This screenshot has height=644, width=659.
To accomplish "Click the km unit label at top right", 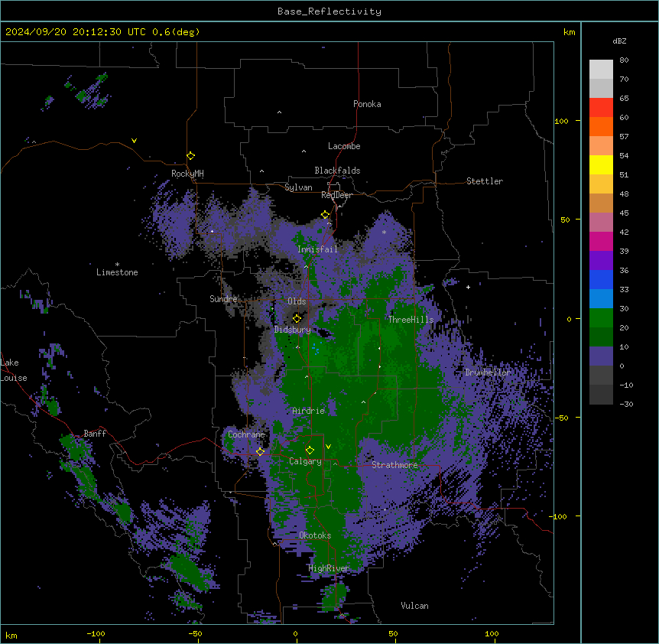I will tap(569, 32).
